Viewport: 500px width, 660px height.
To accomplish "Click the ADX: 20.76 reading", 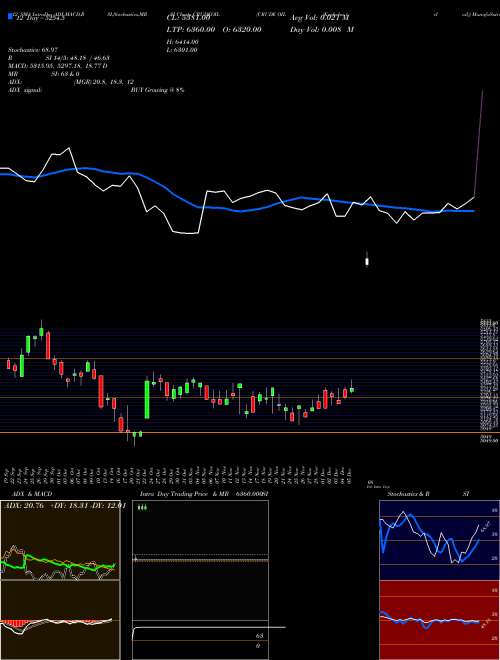I will coord(24,506).
